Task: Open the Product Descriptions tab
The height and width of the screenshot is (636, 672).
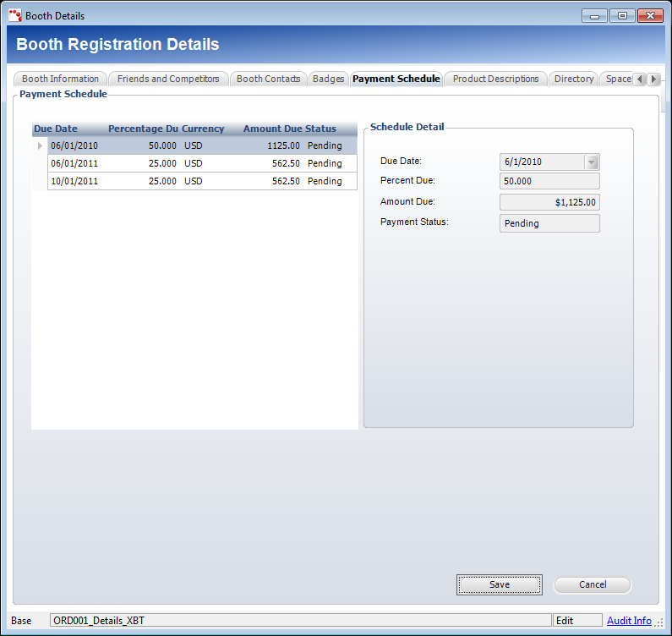Action: tap(495, 79)
